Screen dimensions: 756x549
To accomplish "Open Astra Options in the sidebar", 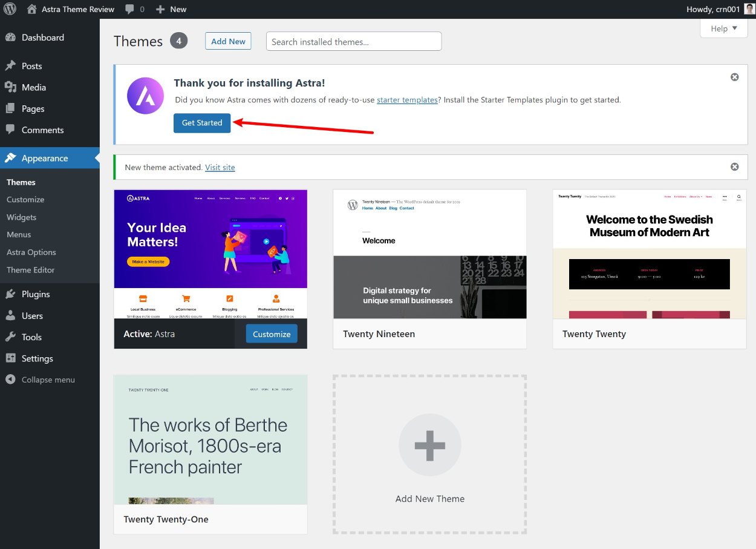I will (x=31, y=252).
